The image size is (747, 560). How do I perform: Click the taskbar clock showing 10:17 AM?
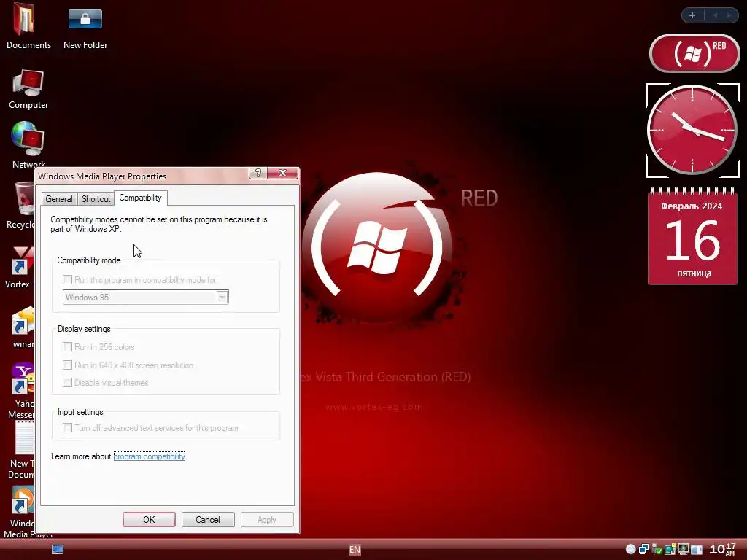722,550
